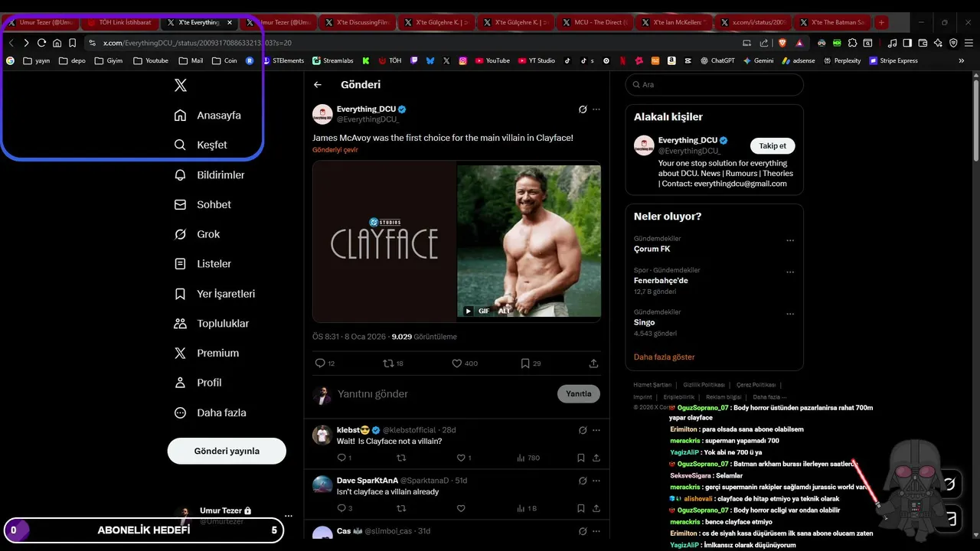The width and height of the screenshot is (980, 551).
Task: Open Bildirimler notifications
Action: pyautogui.click(x=210, y=174)
